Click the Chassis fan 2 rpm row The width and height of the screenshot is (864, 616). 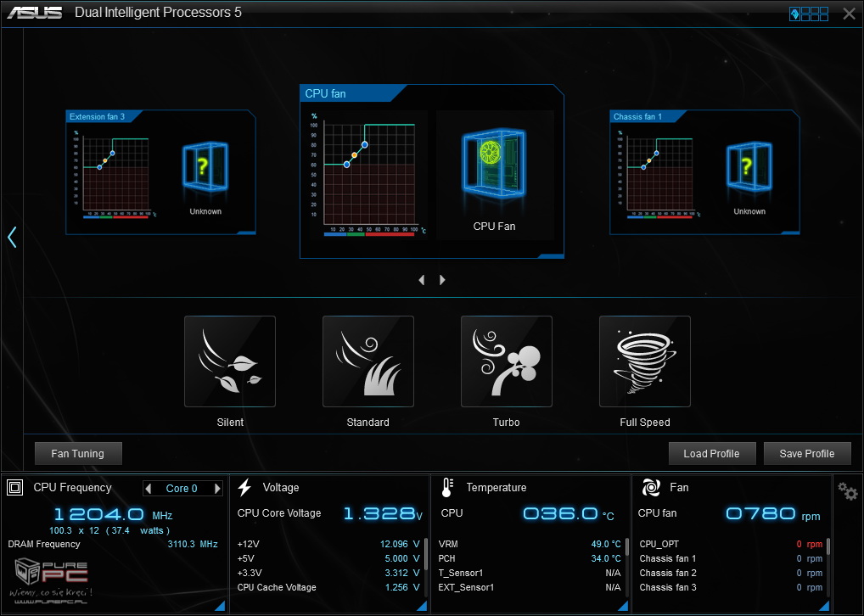(731, 573)
